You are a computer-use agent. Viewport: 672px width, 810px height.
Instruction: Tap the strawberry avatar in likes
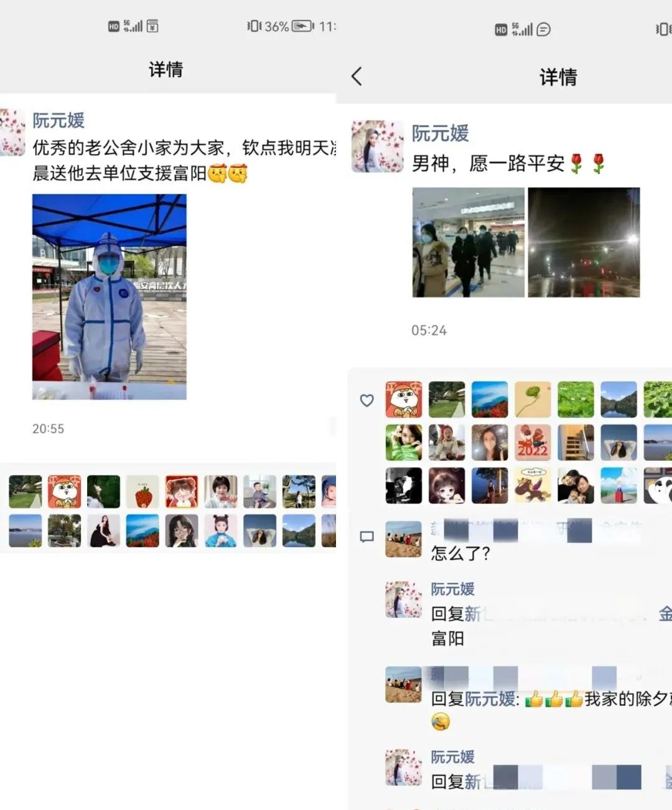click(x=142, y=492)
